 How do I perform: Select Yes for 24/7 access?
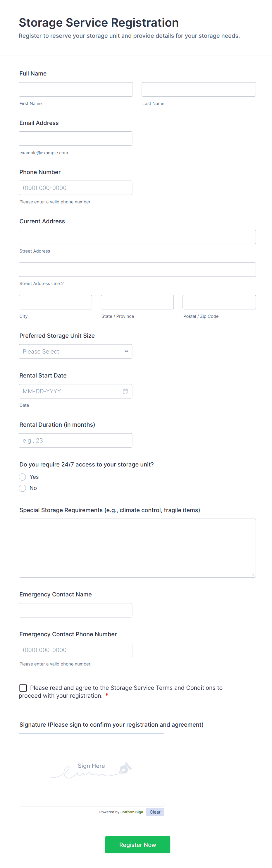tap(23, 477)
